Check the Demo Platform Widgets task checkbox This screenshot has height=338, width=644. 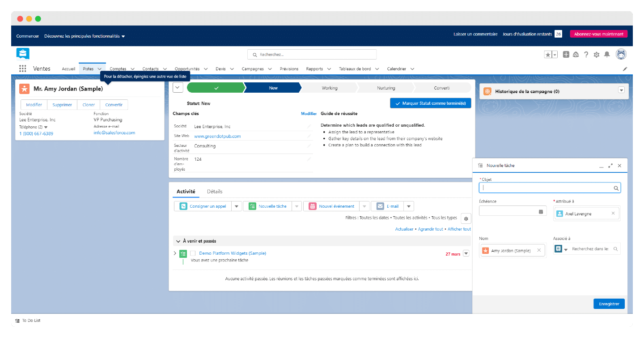pos(193,253)
